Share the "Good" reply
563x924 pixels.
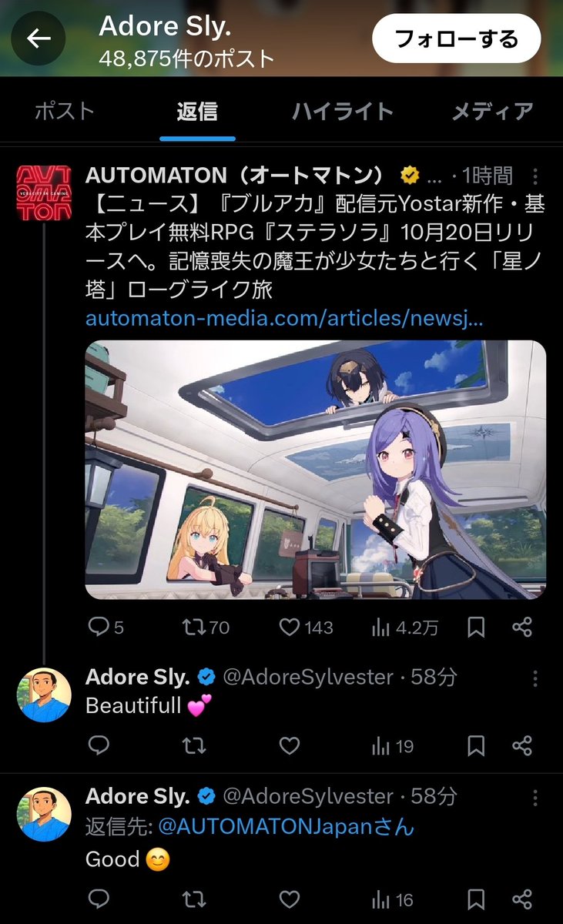(522, 898)
